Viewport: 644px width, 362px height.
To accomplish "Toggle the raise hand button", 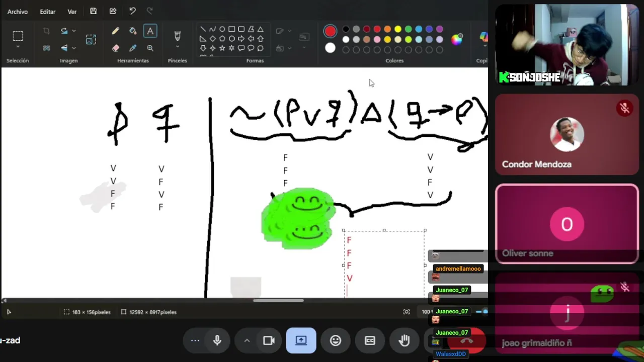I will point(404,340).
